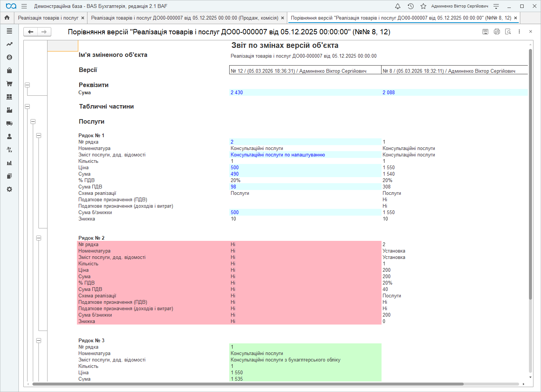541x392 pixels.
Task: Open the settings gear in sidebar
Action: (9, 189)
